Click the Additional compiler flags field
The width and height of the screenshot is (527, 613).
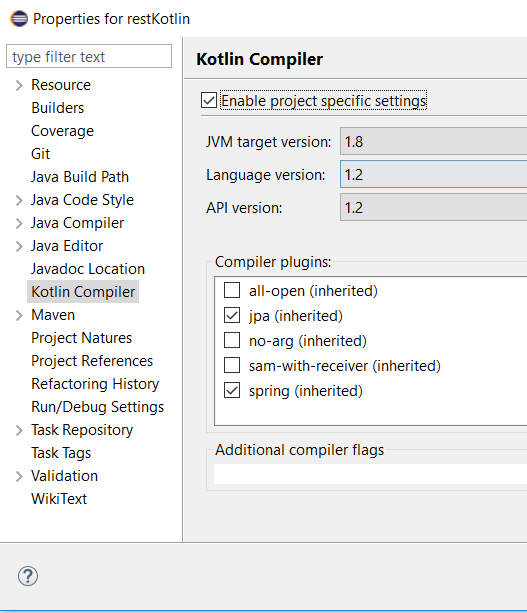tap(370, 474)
